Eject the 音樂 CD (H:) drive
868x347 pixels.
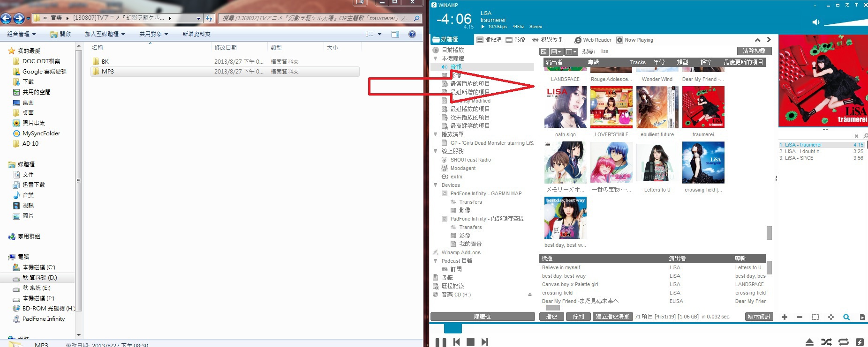pyautogui.click(x=530, y=295)
